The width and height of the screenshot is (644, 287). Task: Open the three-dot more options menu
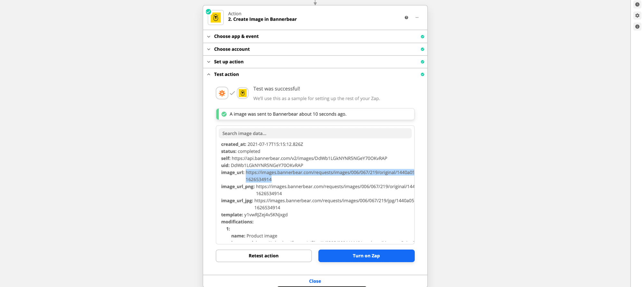(x=417, y=18)
